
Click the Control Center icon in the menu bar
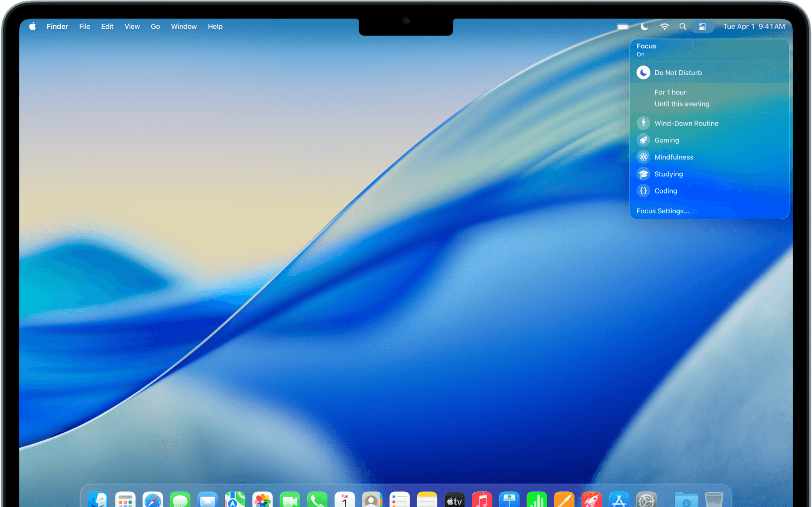click(x=703, y=27)
